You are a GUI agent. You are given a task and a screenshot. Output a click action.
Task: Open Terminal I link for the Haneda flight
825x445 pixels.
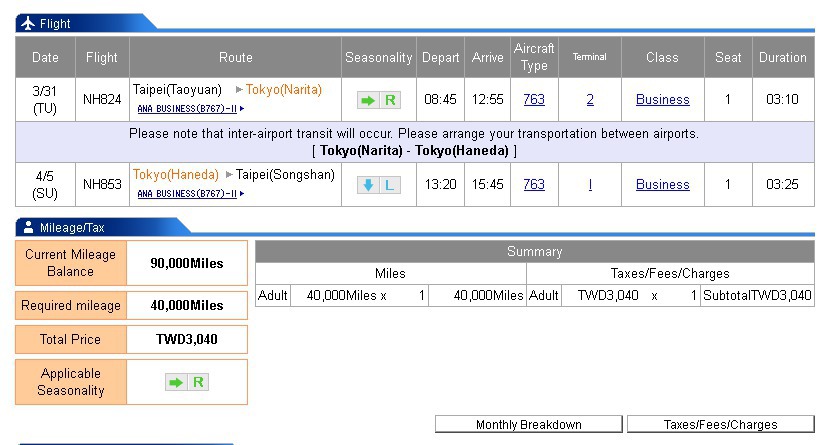pos(590,185)
